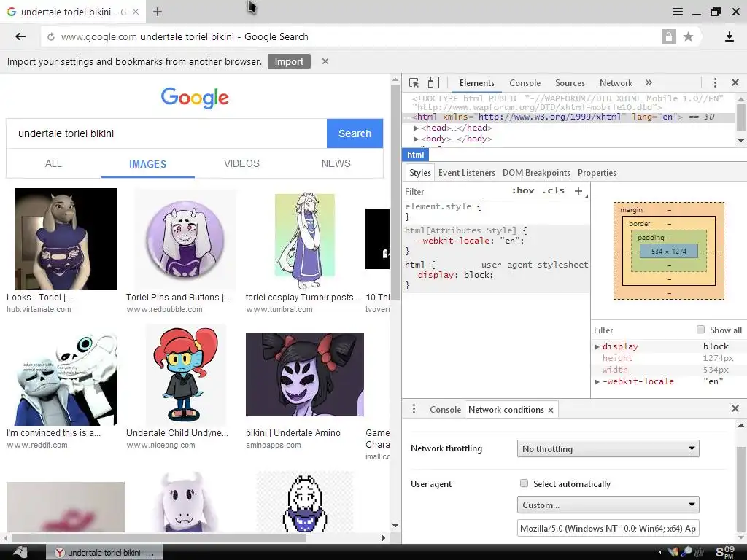Open downloads with the download arrow icon

coord(729,36)
